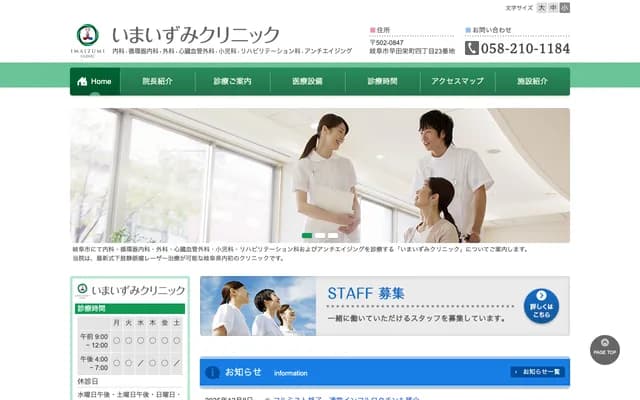Click the Imaizumi Clinic logo emblem

pos(88,35)
